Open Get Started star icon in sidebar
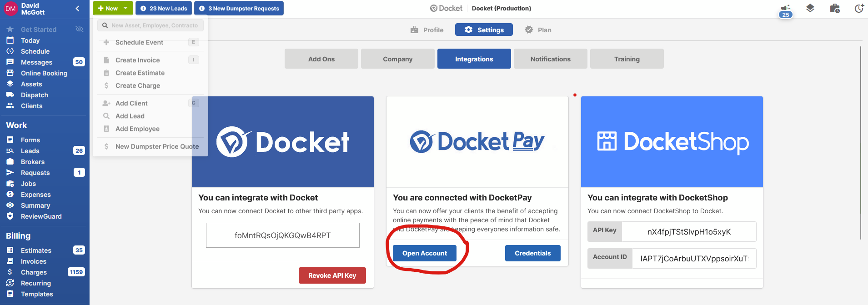The height and width of the screenshot is (305, 868). tap(10, 29)
